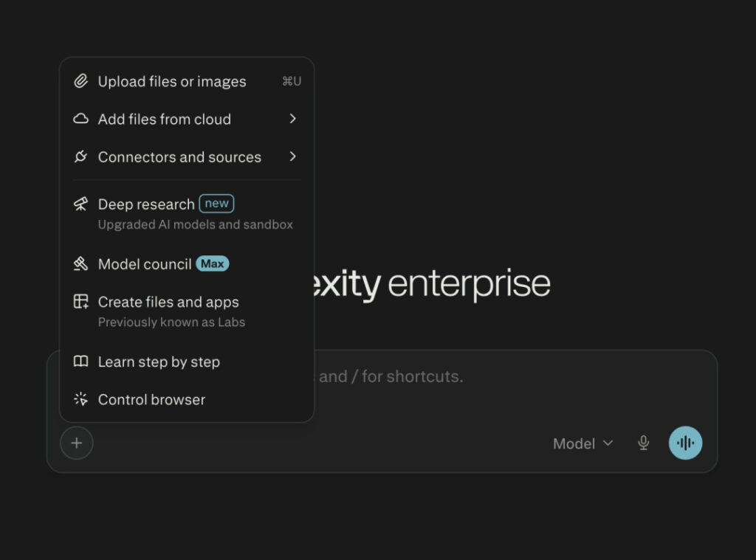Image resolution: width=756 pixels, height=560 pixels.
Task: Click the paperclip icon for uploading files
Action: pos(80,81)
